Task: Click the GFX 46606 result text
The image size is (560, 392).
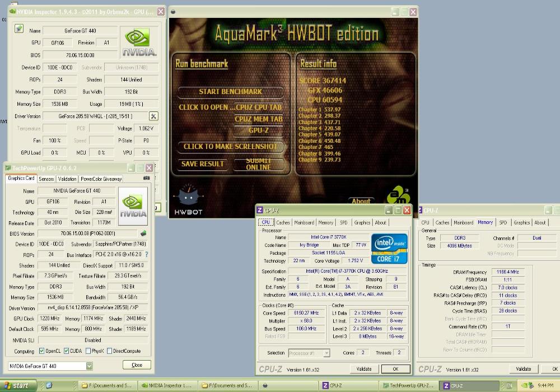Action: (325, 90)
